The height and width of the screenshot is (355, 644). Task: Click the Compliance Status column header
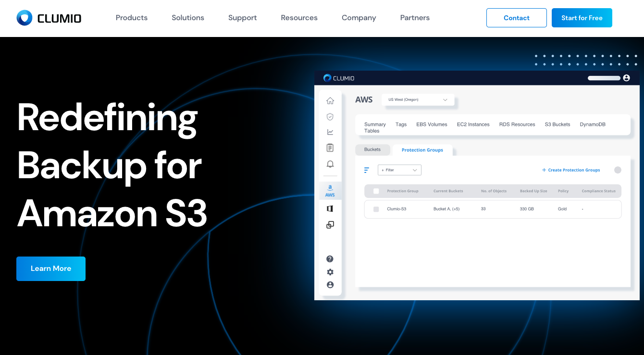pyautogui.click(x=599, y=191)
